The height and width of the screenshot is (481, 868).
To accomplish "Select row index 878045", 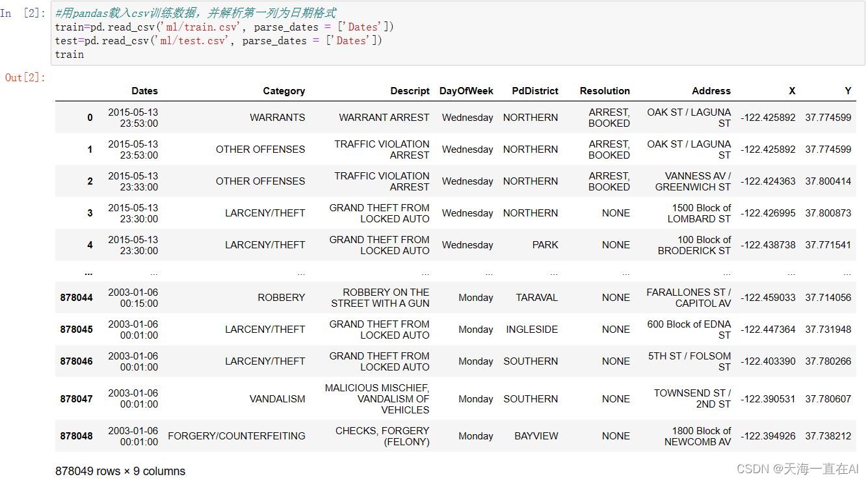I will [x=77, y=330].
